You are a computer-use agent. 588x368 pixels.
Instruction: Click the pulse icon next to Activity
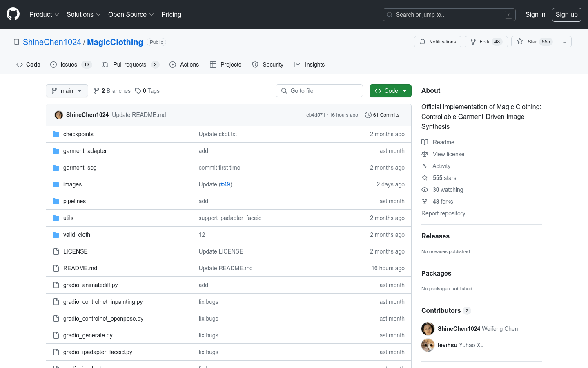click(x=425, y=166)
